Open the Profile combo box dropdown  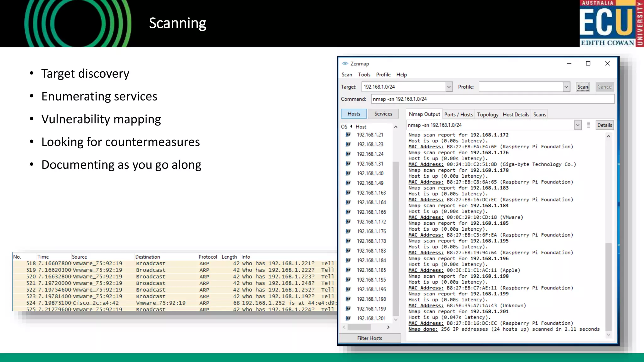(566, 87)
